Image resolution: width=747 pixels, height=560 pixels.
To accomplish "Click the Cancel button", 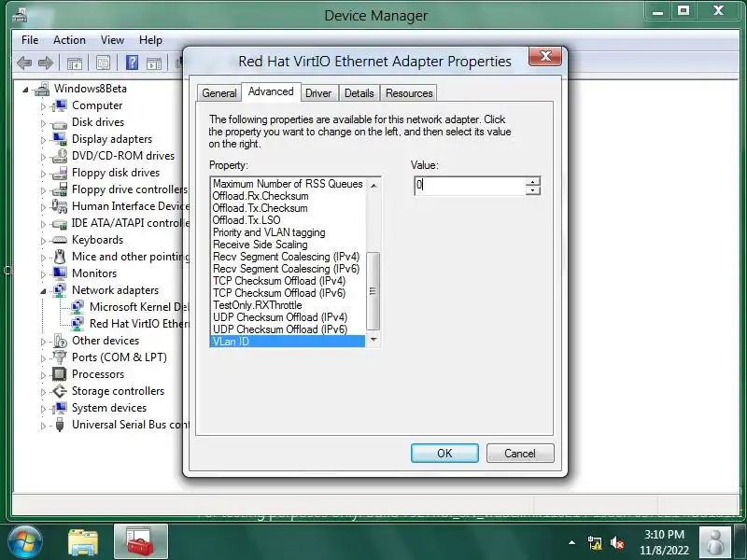I will click(x=520, y=454).
